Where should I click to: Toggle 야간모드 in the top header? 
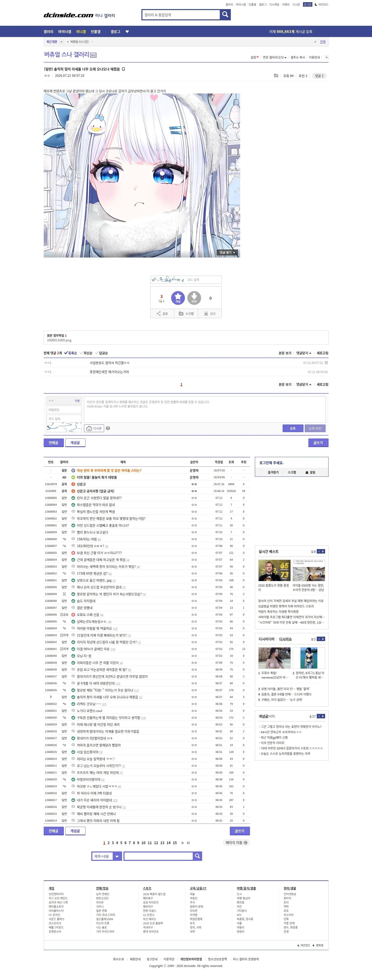(x=321, y=5)
